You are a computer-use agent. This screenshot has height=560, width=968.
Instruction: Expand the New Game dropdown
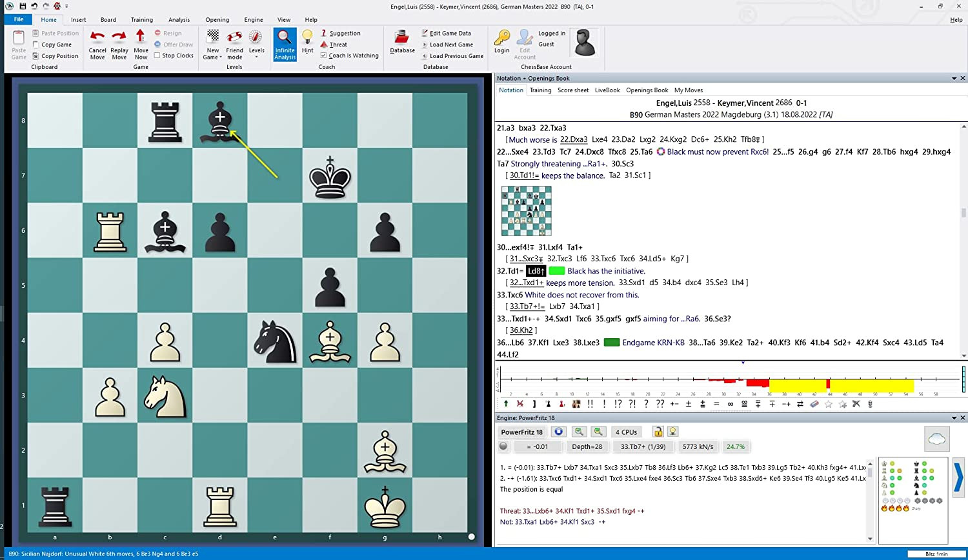pyautogui.click(x=212, y=57)
